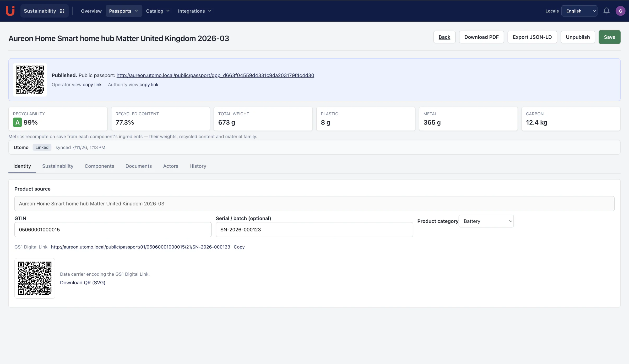Switch to the Components tab

pos(99,166)
